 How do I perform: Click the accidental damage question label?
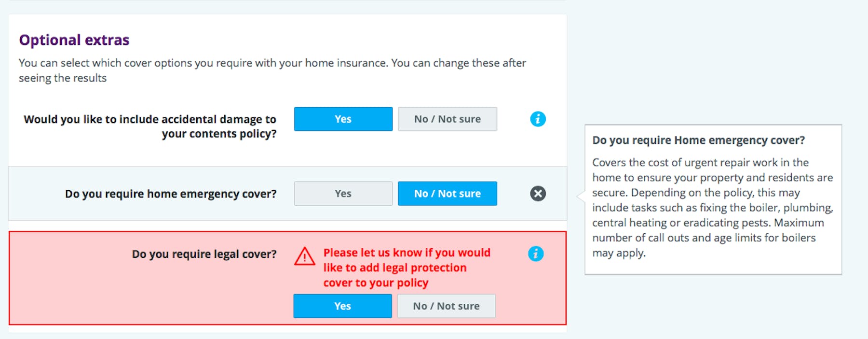coord(150,127)
